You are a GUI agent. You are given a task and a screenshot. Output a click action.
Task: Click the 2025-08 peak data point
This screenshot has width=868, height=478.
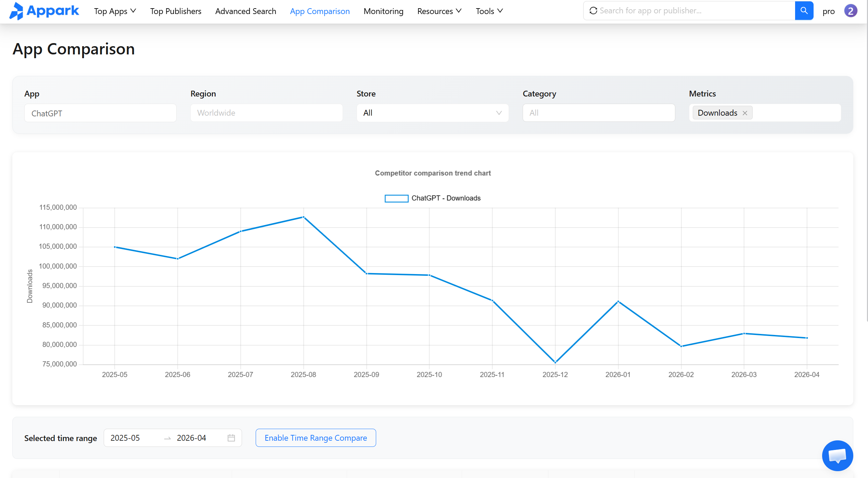point(304,217)
